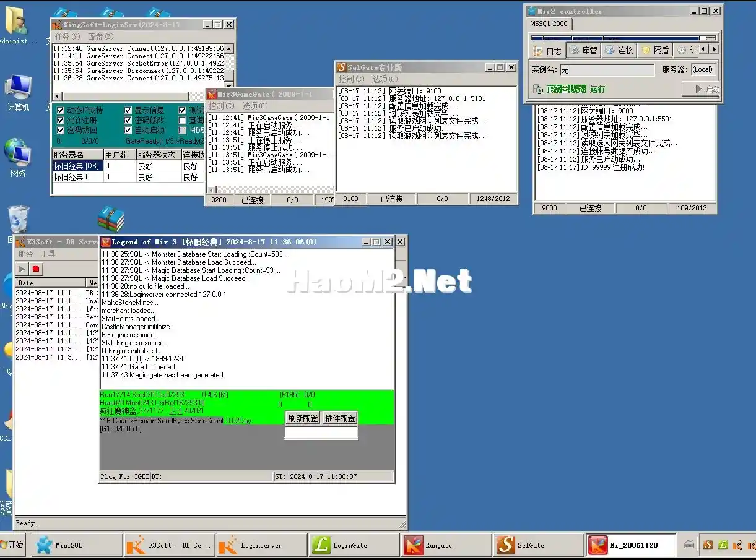Select the MSSQL 2000 tab
This screenshot has height=560, width=756.
[x=549, y=24]
